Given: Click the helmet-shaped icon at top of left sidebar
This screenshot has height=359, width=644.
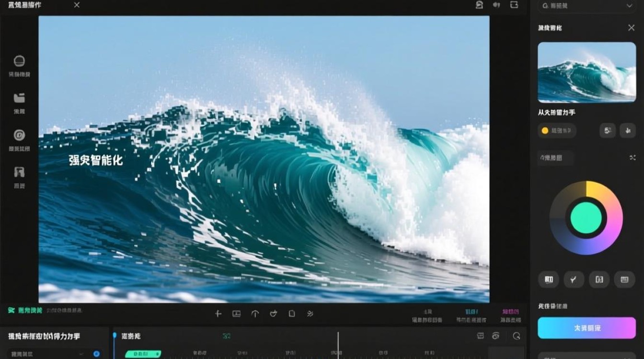Looking at the screenshot, I should [x=19, y=61].
